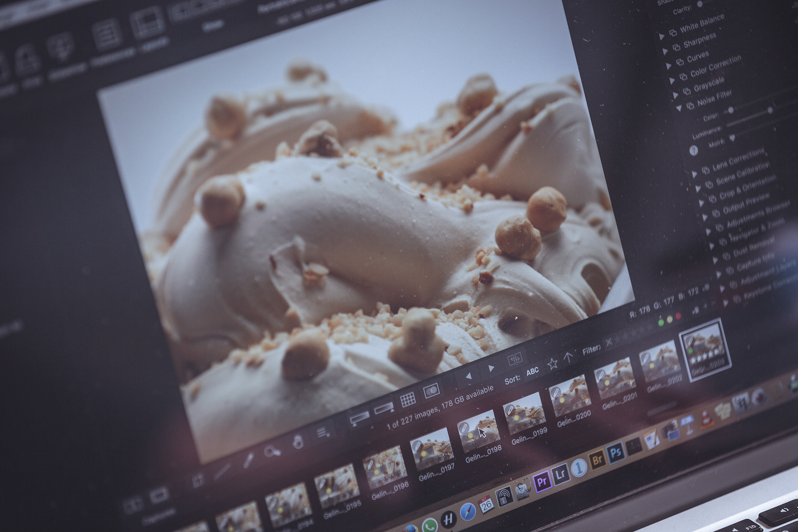Expand the Grayscale tool
Screen dimensions: 798x532
click(676, 95)
